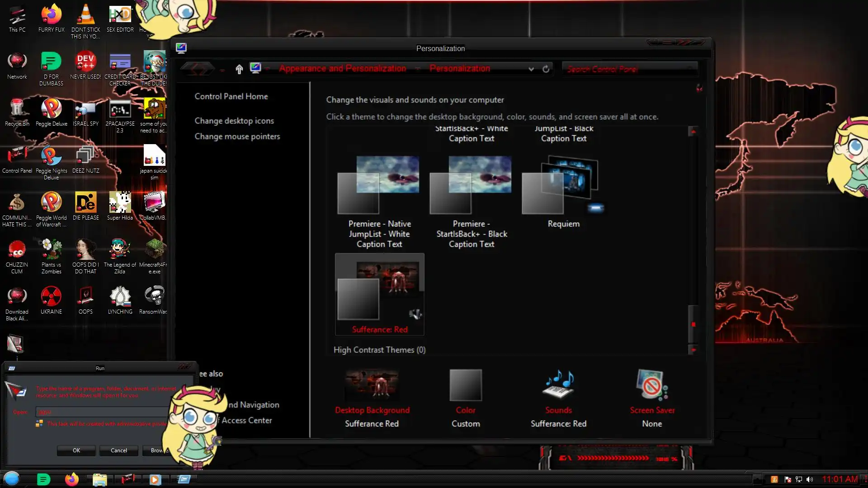Click the volume speaker tray icon
This screenshot has width=868, height=488.
(809, 479)
